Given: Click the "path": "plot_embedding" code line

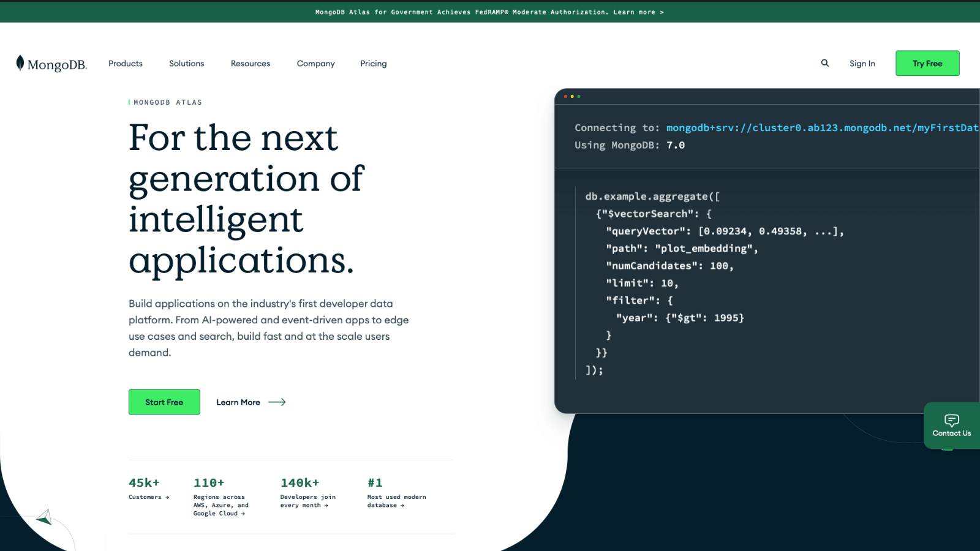Looking at the screenshot, I should 682,249.
